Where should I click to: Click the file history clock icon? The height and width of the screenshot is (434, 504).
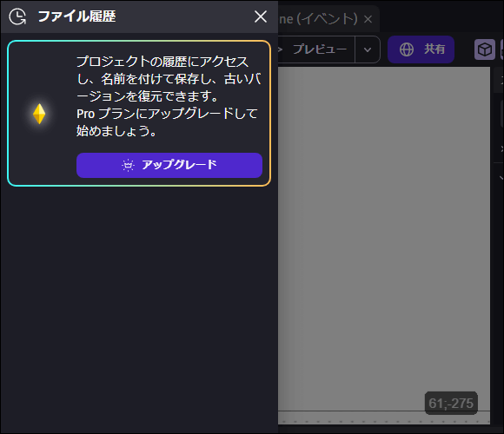click(17, 16)
